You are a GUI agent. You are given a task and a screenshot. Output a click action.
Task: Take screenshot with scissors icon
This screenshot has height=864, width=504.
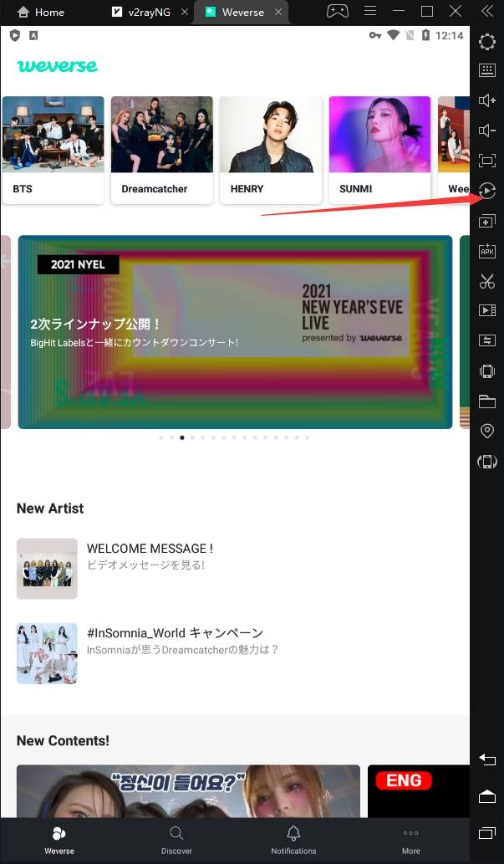tap(487, 281)
